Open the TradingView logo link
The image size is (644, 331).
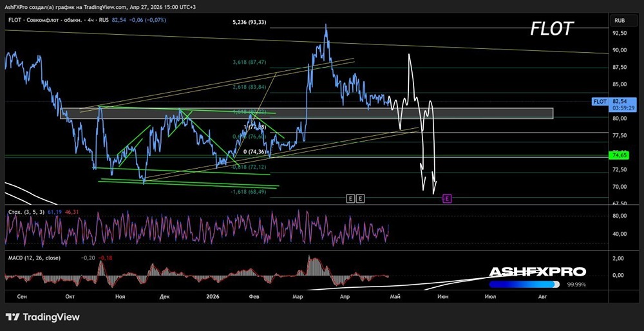[x=43, y=317]
